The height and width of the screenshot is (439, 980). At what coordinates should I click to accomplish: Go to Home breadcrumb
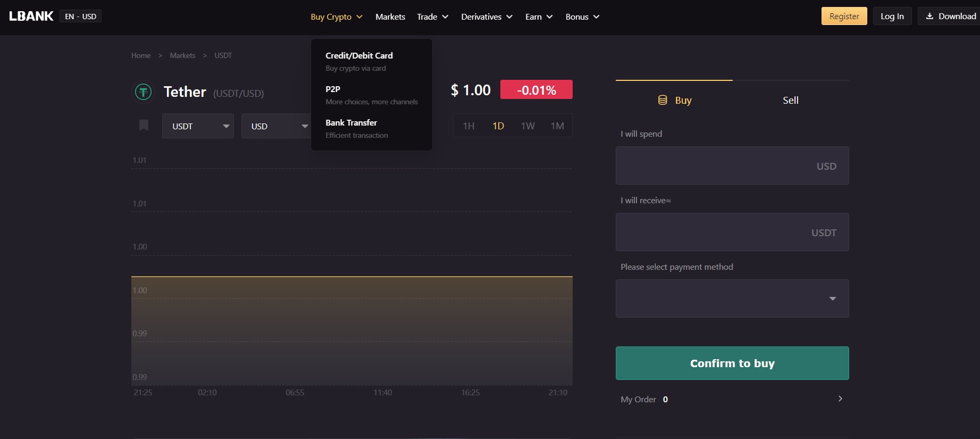(141, 55)
